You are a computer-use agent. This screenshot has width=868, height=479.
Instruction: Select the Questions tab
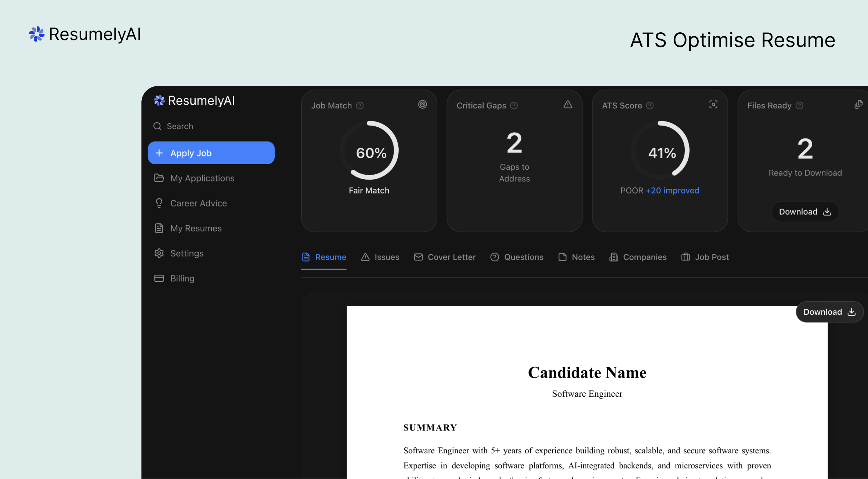click(517, 257)
